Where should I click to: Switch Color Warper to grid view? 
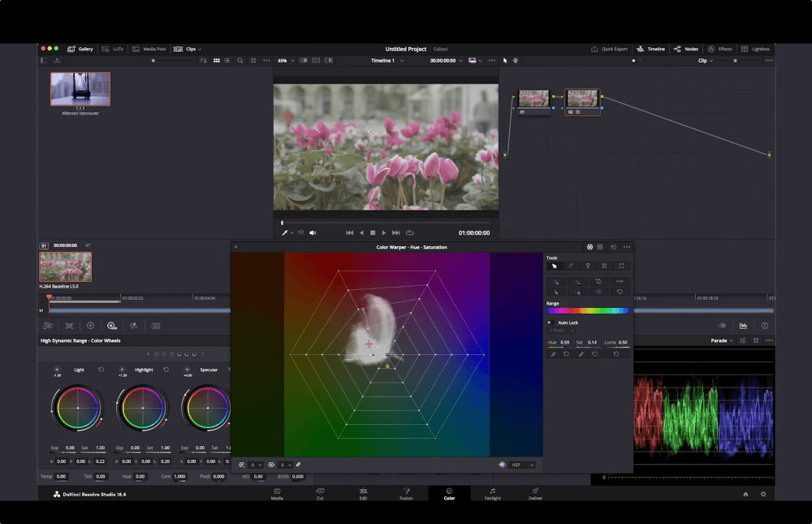(600, 247)
